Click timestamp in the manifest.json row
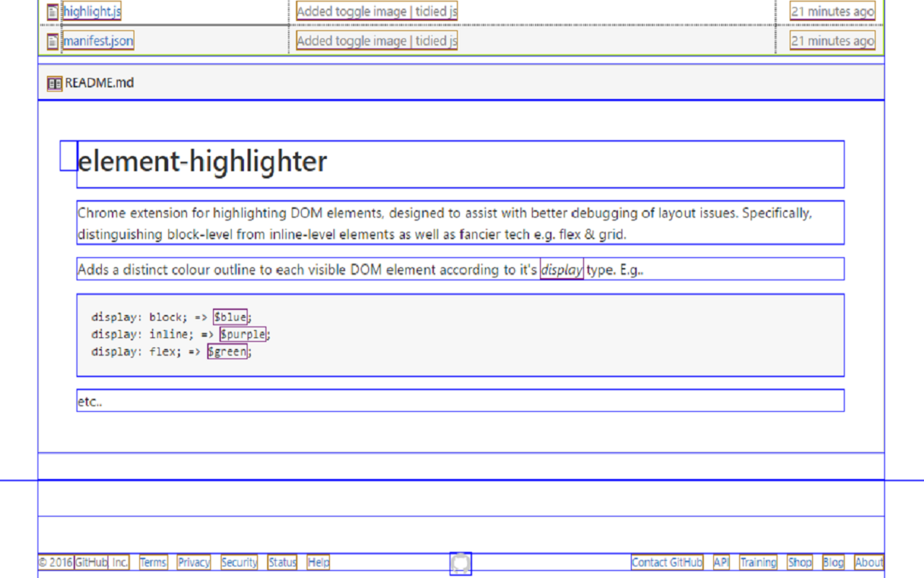924x578 pixels. [832, 41]
